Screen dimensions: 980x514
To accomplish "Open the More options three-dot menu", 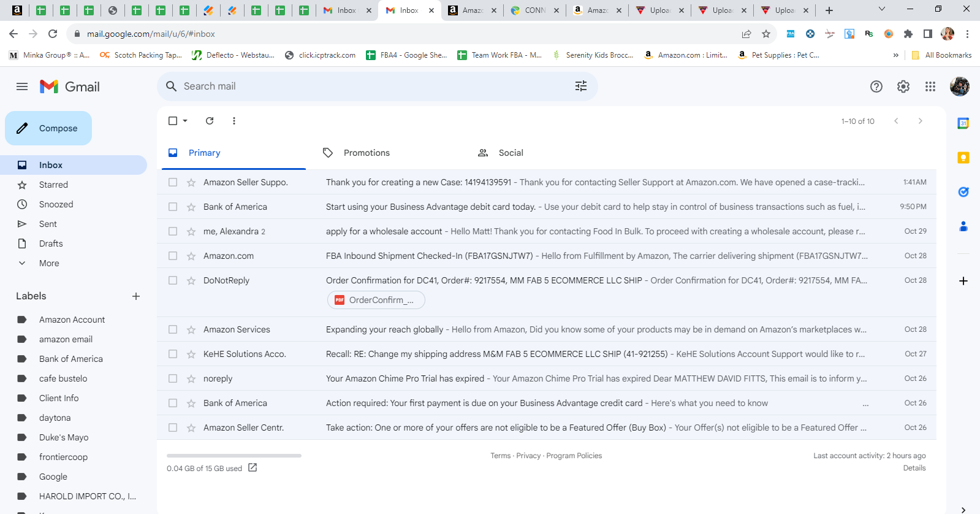I will (x=234, y=121).
